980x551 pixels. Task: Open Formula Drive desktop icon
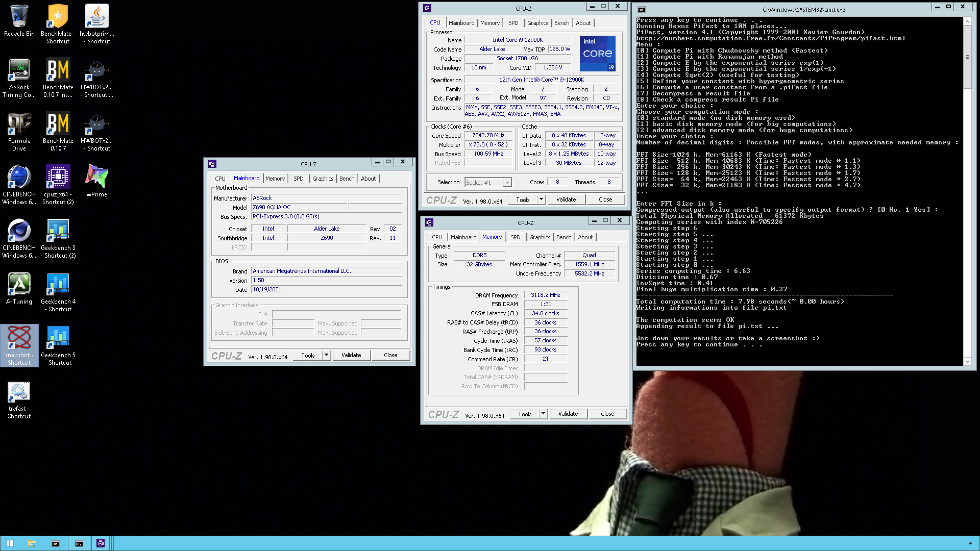click(x=19, y=131)
